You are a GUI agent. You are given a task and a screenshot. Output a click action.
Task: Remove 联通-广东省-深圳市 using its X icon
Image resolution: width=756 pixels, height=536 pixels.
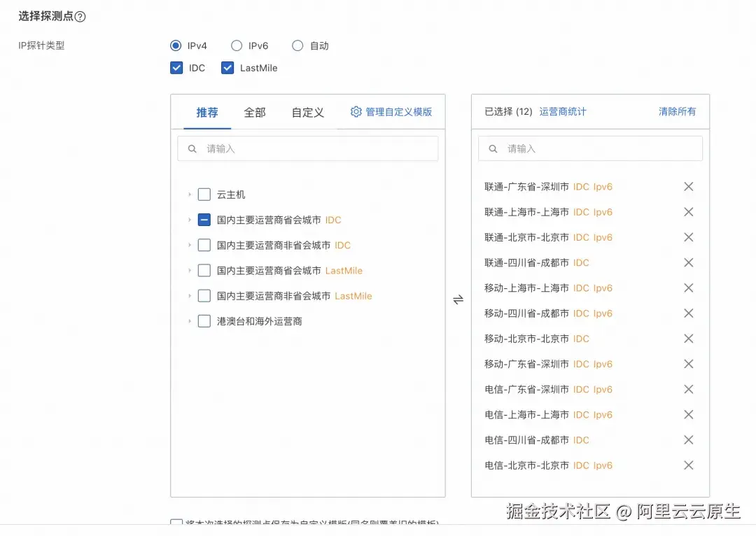[688, 186]
